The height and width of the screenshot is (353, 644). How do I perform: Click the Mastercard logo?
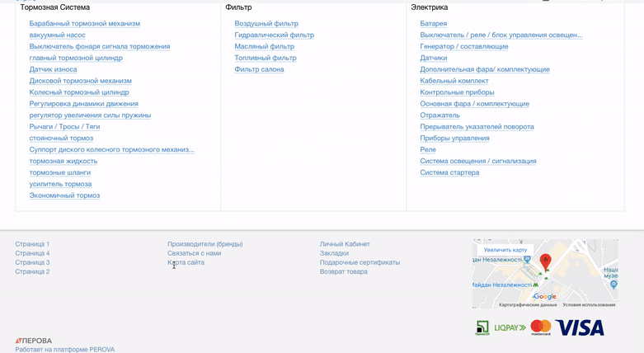click(x=540, y=327)
